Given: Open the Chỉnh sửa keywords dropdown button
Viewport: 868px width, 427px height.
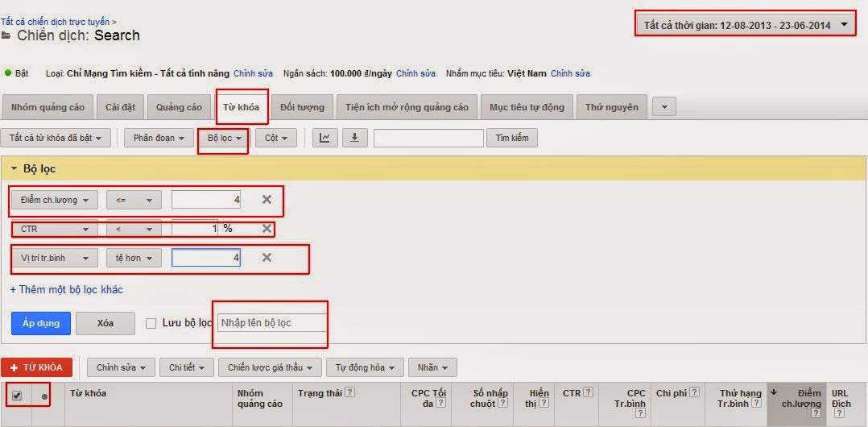Looking at the screenshot, I should [x=121, y=367].
